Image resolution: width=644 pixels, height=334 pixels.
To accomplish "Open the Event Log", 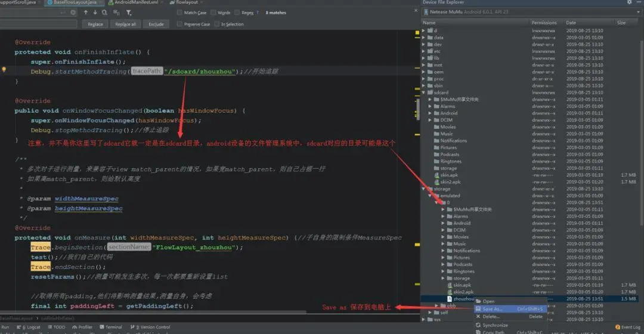I will pos(627,327).
